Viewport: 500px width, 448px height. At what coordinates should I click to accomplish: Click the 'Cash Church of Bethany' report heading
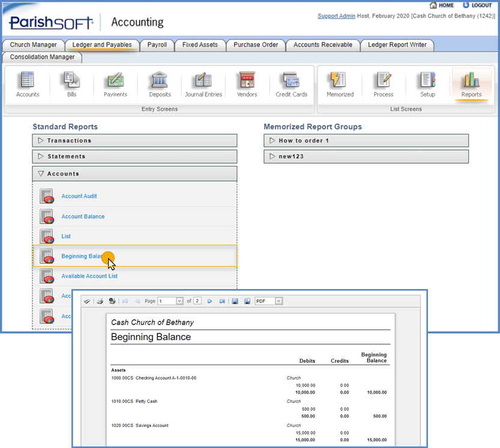click(152, 323)
